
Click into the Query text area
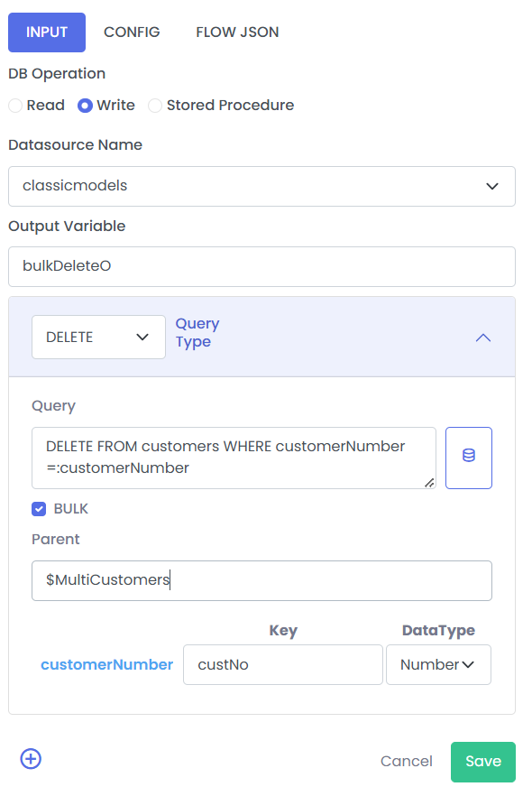(234, 458)
